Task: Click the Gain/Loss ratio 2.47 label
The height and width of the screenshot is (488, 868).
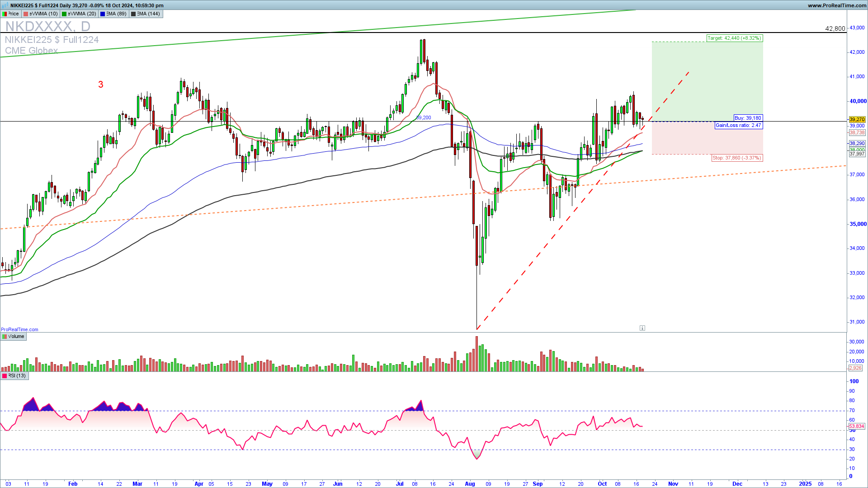Action: click(739, 125)
